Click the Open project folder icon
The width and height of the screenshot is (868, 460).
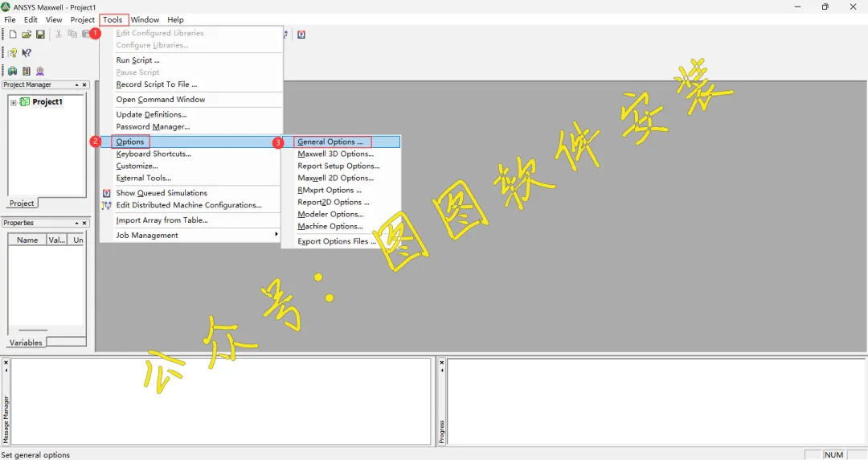27,35
